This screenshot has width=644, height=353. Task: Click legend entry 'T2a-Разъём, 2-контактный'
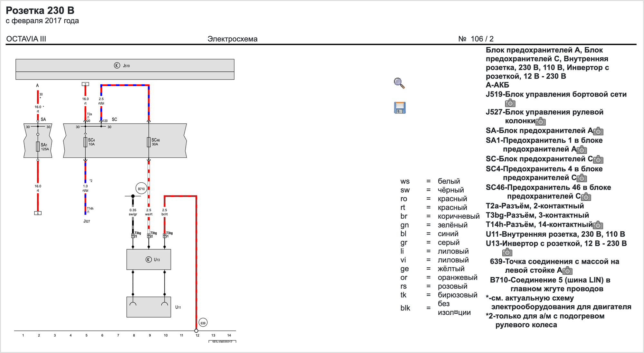tap(535, 206)
